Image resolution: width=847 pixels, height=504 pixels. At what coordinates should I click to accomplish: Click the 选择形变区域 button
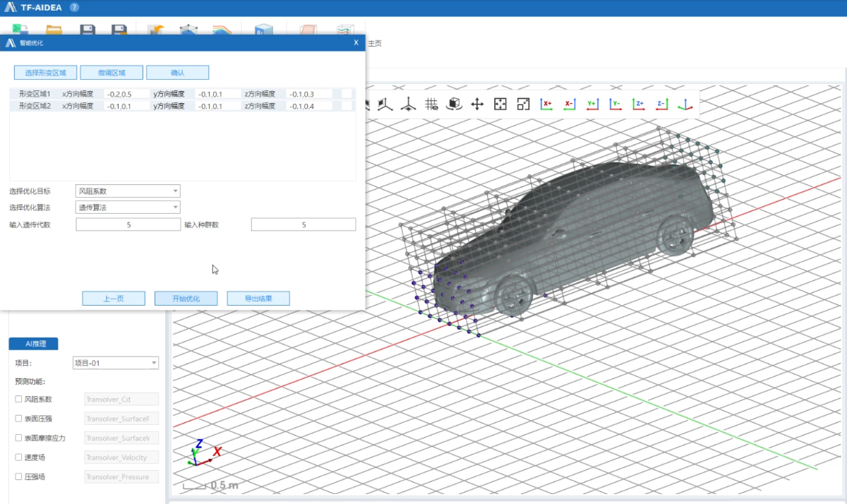(x=45, y=73)
